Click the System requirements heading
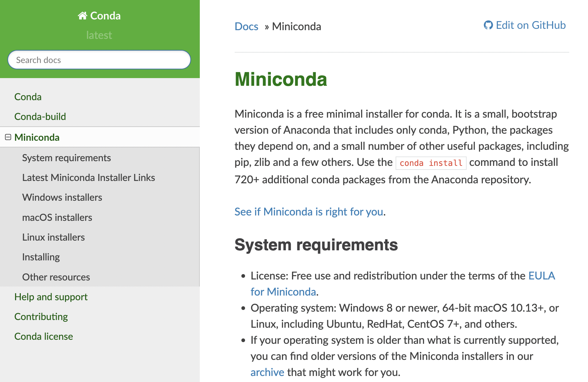588x382 pixels. pyautogui.click(x=316, y=245)
